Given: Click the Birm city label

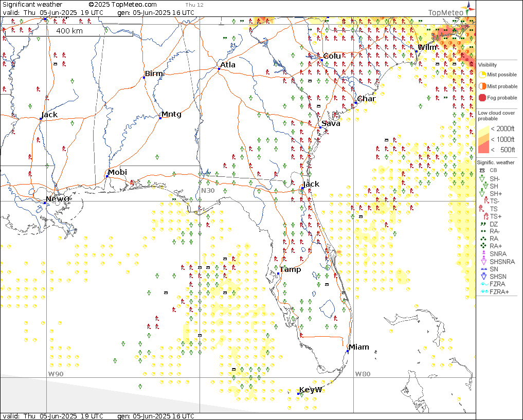Looking at the screenshot, I should click(154, 74).
